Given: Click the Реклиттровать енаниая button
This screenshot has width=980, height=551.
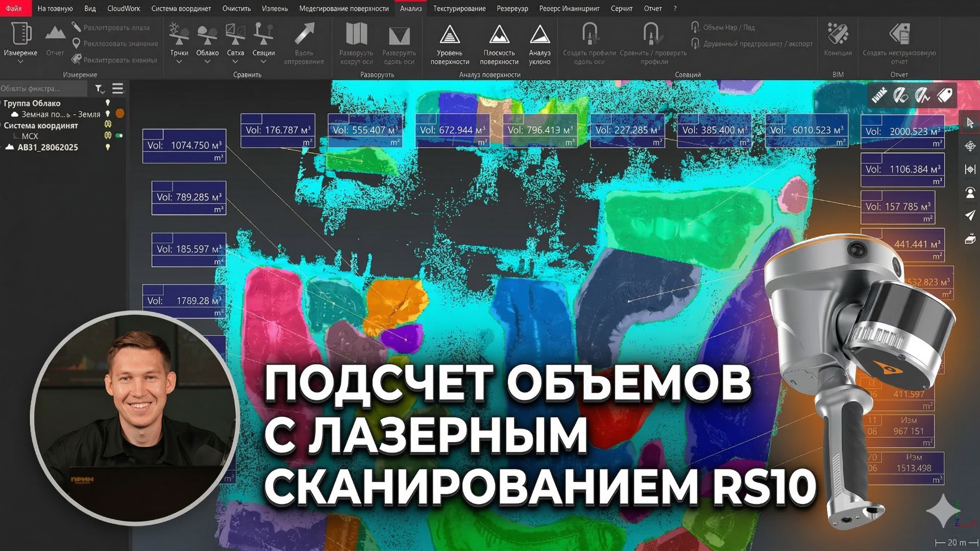Looking at the screenshot, I should pyautogui.click(x=114, y=60).
